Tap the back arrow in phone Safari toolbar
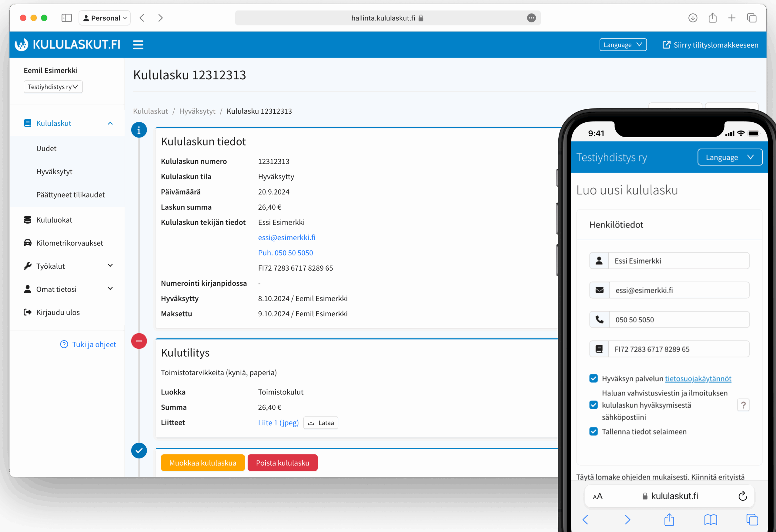 coord(585,520)
